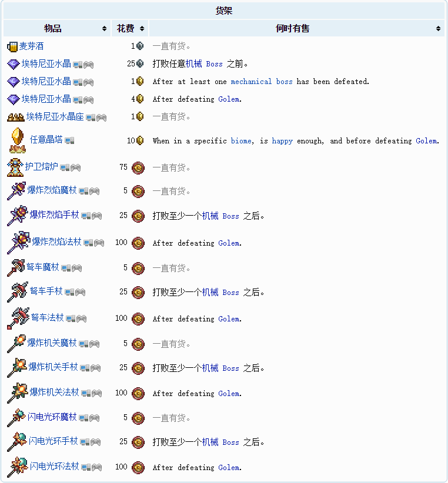Click the 任意晶塔 pylon icon

pyautogui.click(x=18, y=140)
